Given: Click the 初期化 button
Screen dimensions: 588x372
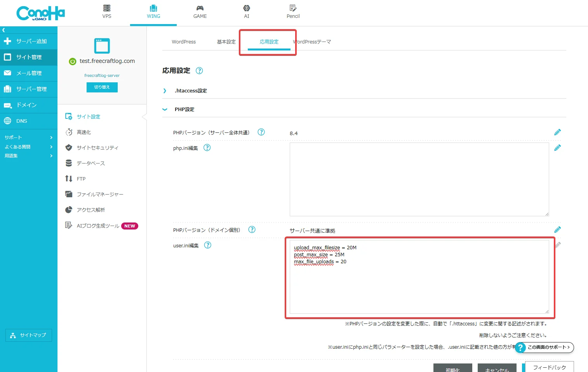Looking at the screenshot, I should [453, 368].
